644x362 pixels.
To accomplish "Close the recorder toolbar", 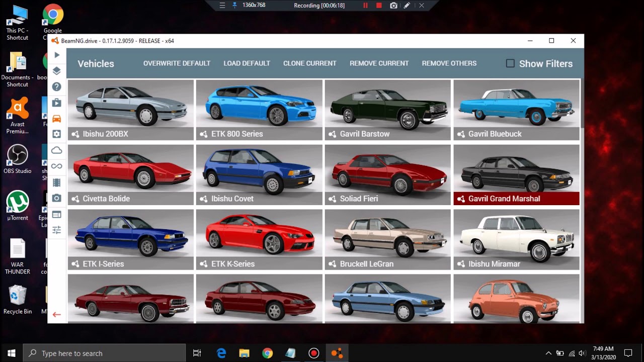I will click(x=422, y=6).
